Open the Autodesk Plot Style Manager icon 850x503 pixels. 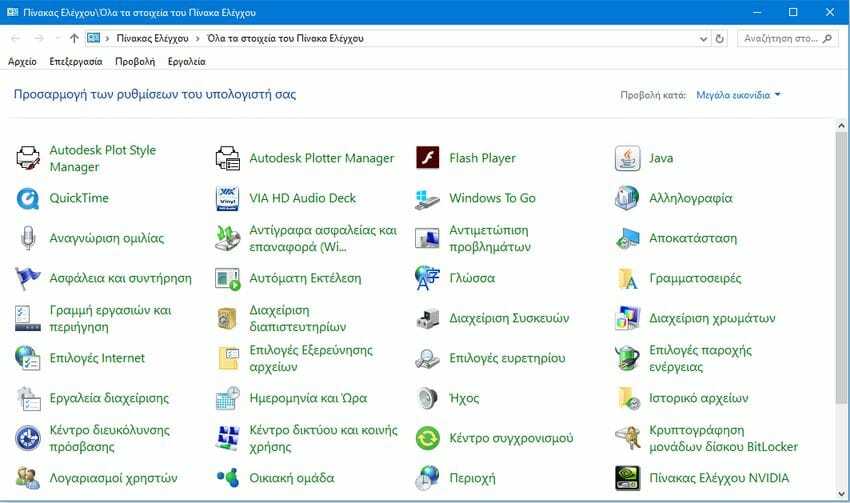click(28, 158)
